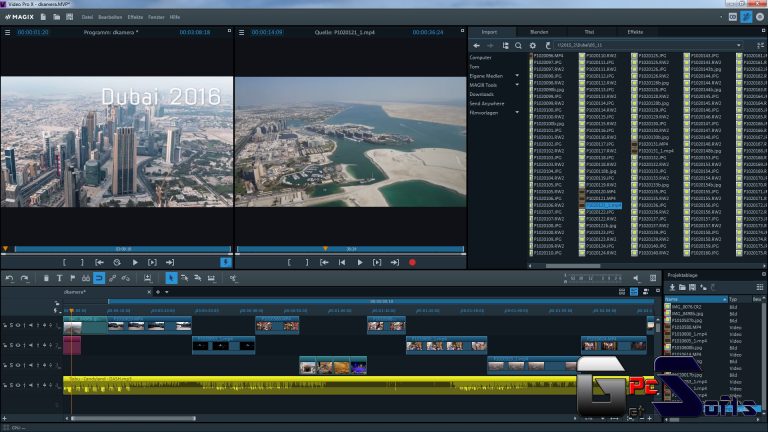The width and height of the screenshot is (768, 432).
Task: Toggle the highlighted timeline view mode button
Action: pyautogui.click(x=634, y=292)
